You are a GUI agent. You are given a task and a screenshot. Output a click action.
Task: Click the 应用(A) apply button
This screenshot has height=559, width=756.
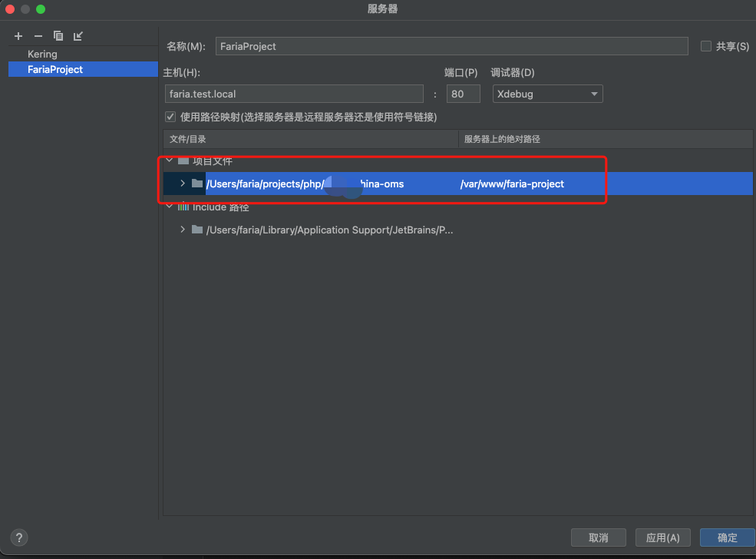[662, 537]
